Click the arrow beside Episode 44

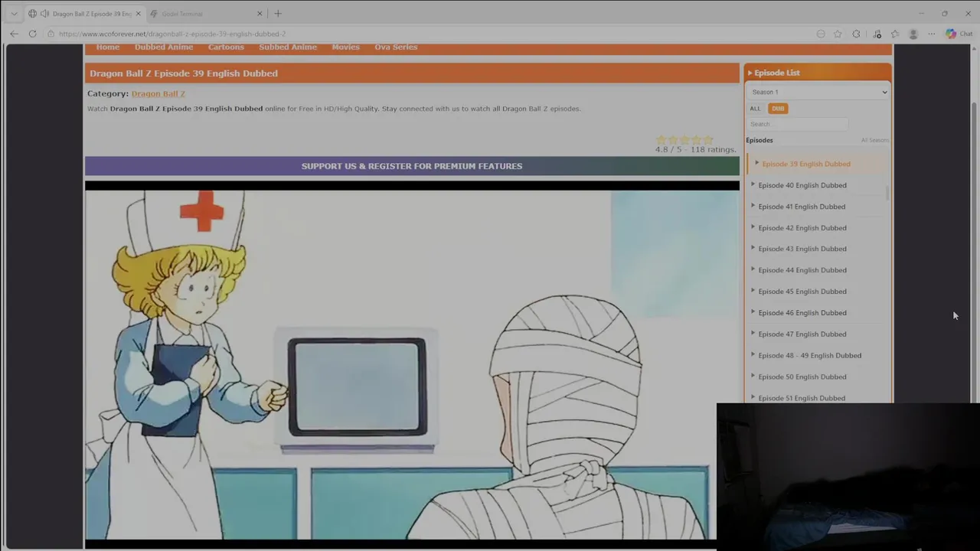(x=753, y=269)
